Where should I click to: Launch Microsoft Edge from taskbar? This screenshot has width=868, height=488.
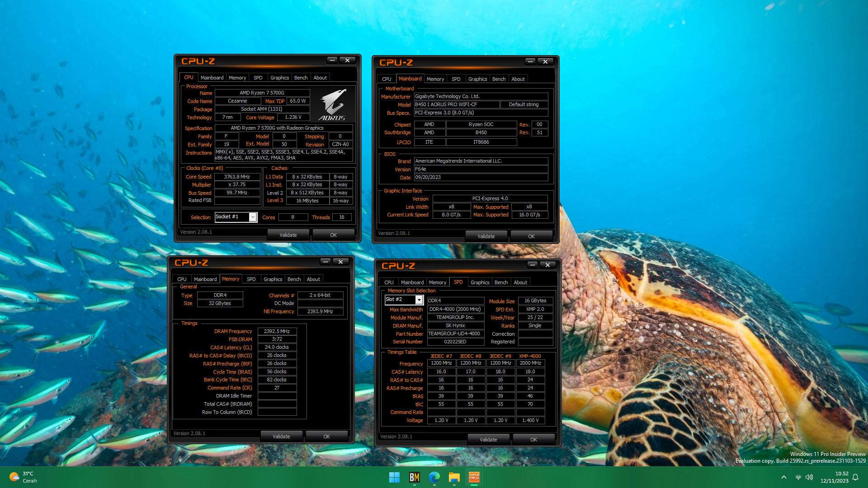[x=434, y=477]
